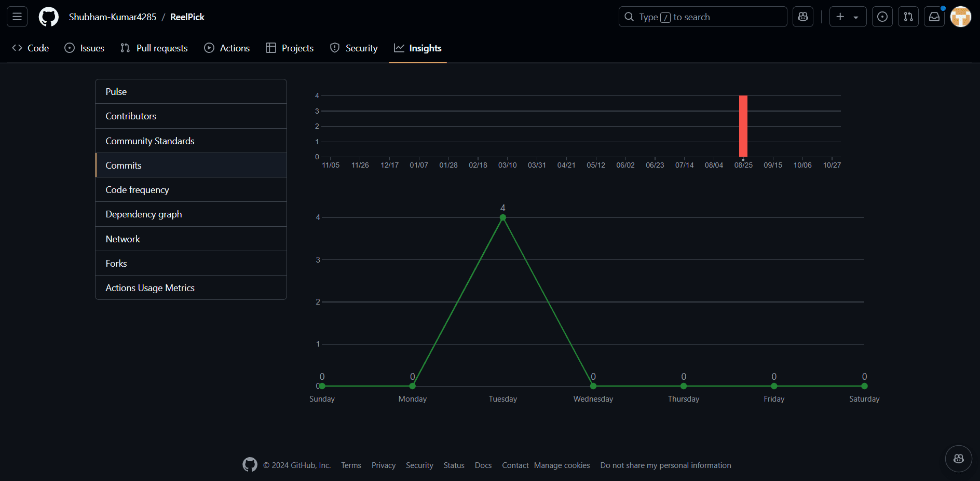Select the Insights tab

click(418, 48)
